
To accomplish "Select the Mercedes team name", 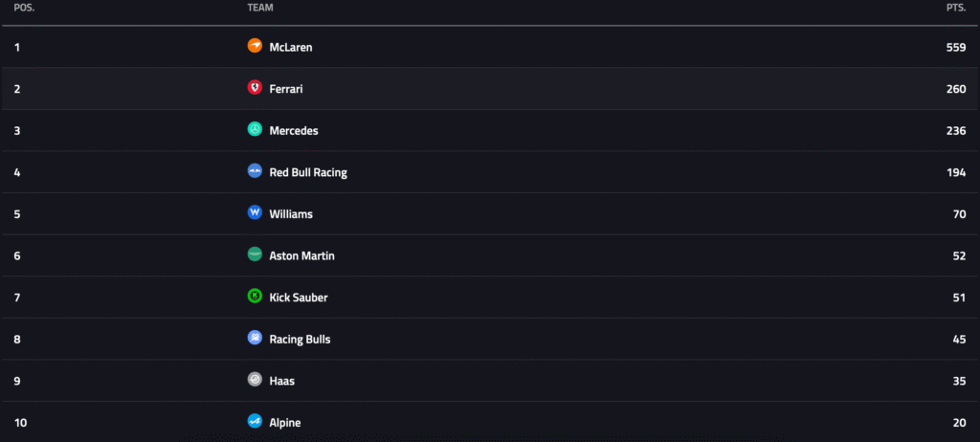I will (x=294, y=131).
